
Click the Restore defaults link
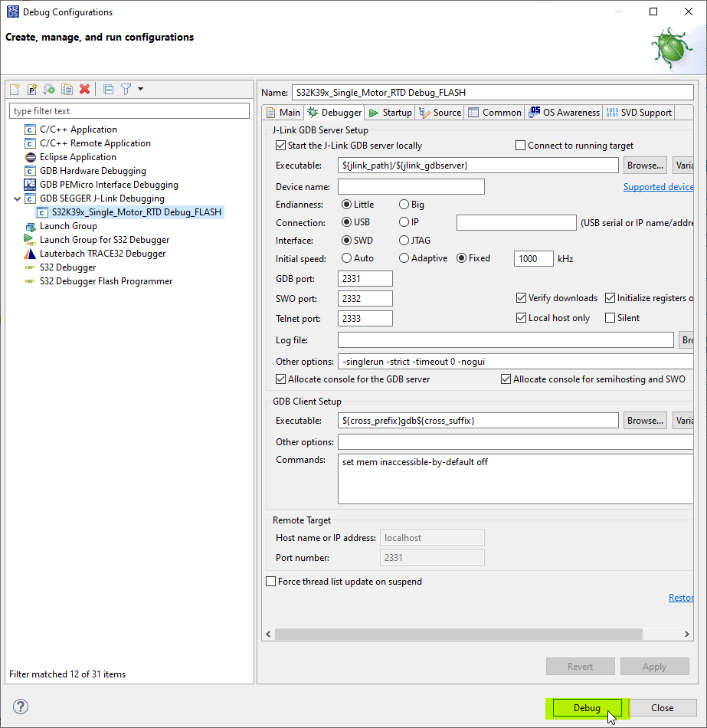click(x=680, y=598)
